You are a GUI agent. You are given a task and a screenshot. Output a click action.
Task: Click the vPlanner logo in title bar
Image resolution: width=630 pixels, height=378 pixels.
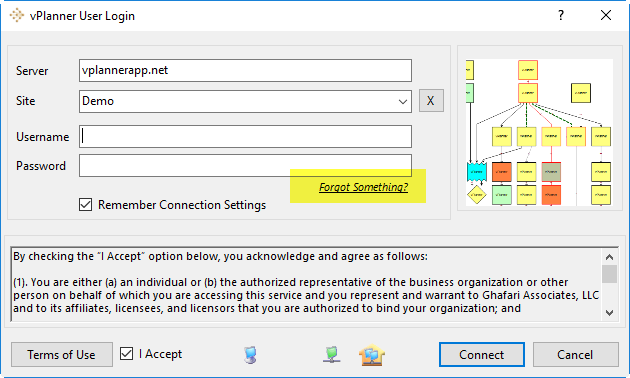tap(16, 16)
